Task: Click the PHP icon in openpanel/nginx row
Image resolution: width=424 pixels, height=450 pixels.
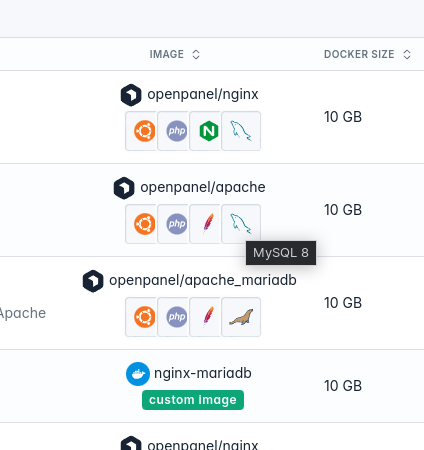Action: tap(177, 131)
